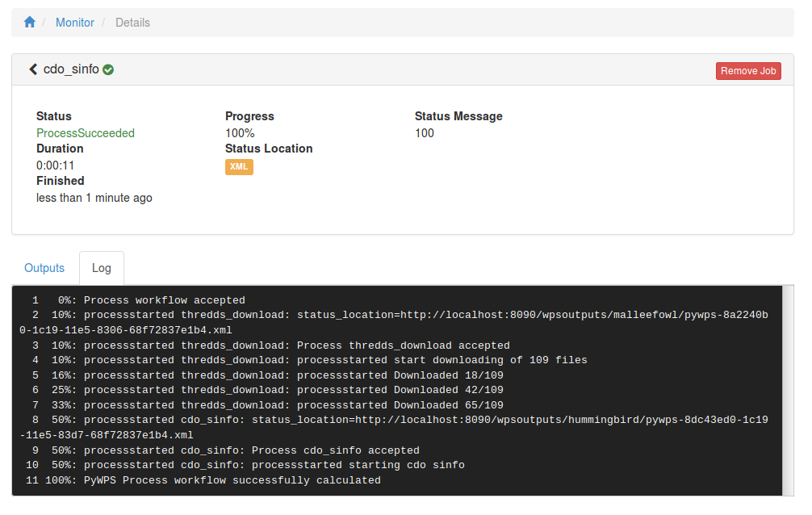Viewport: 812px width, 515px height.
Task: Click the ProcessSucceeded status text
Action: [86, 133]
